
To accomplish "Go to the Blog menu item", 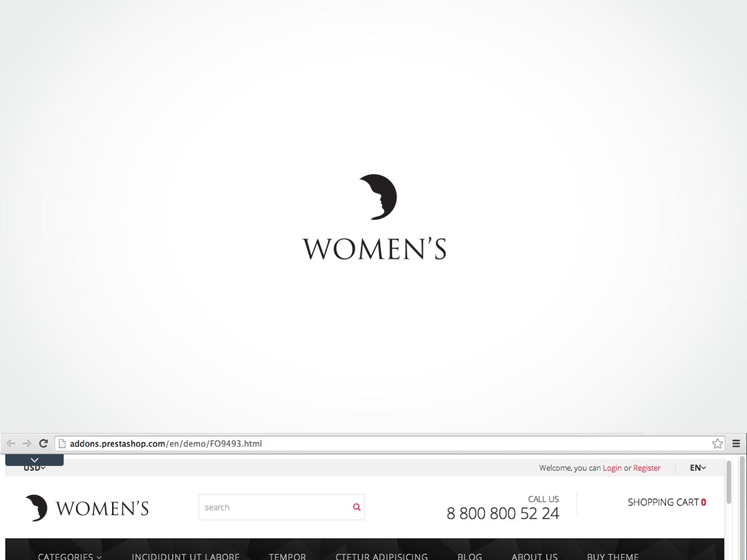I will tap(470, 556).
